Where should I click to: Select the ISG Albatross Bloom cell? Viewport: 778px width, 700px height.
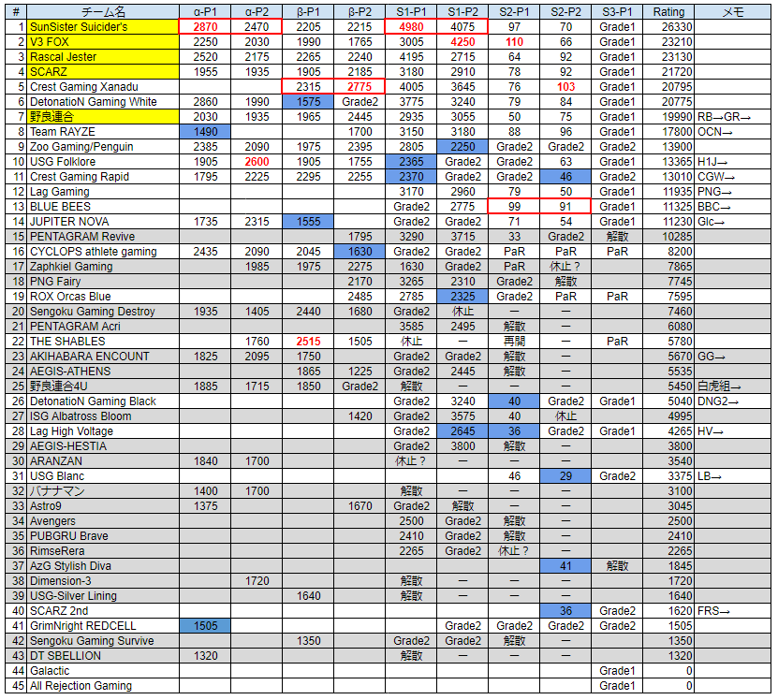[x=103, y=416]
